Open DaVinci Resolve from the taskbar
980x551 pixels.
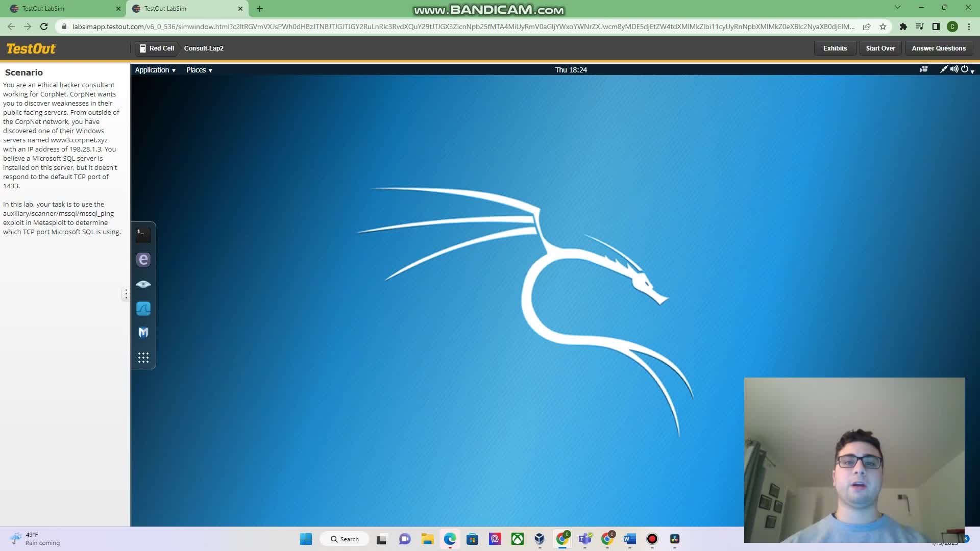pyautogui.click(x=674, y=539)
